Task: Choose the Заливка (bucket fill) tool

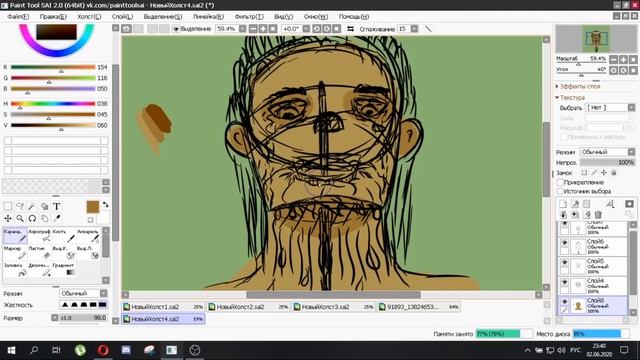Action: pos(15,269)
